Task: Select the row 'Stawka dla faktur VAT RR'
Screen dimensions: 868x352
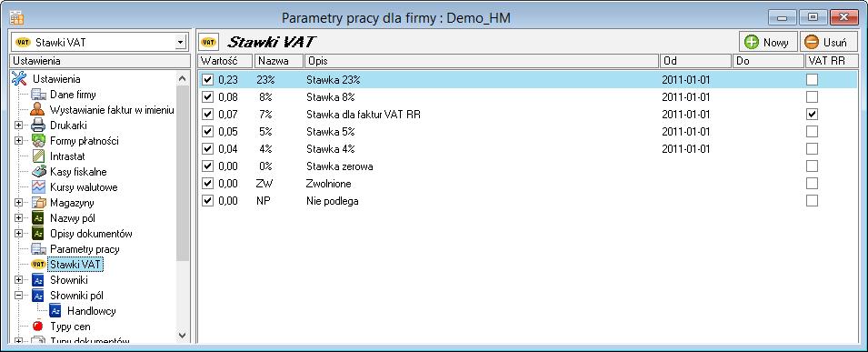Action: click(x=527, y=115)
